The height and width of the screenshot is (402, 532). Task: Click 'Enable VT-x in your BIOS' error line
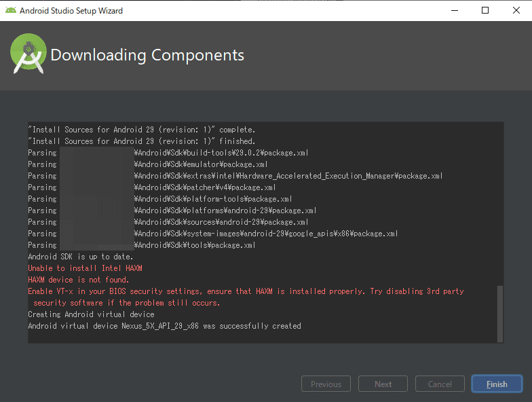tap(246, 291)
